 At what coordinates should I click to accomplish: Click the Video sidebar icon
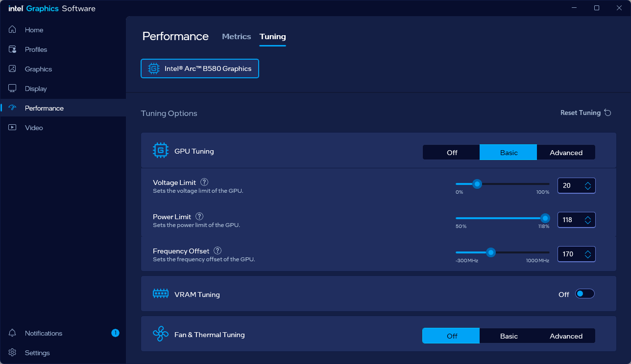tap(13, 128)
